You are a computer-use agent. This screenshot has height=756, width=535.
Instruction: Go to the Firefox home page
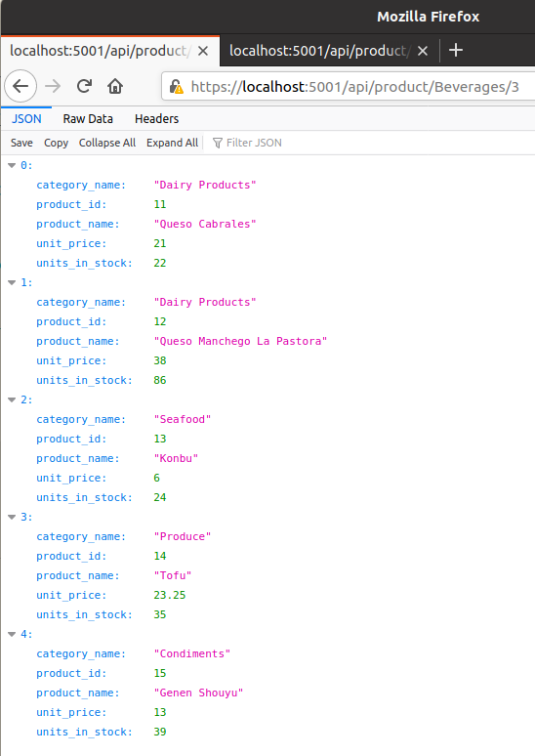[x=115, y=86]
